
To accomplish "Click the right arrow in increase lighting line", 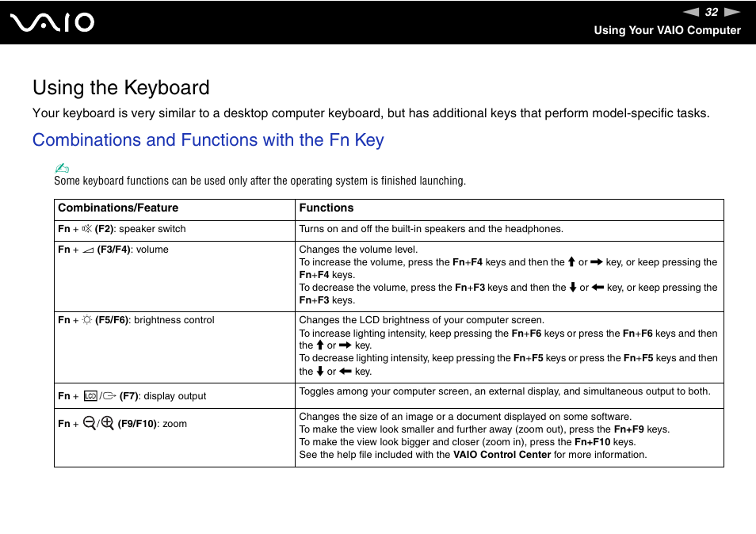I will [346, 345].
